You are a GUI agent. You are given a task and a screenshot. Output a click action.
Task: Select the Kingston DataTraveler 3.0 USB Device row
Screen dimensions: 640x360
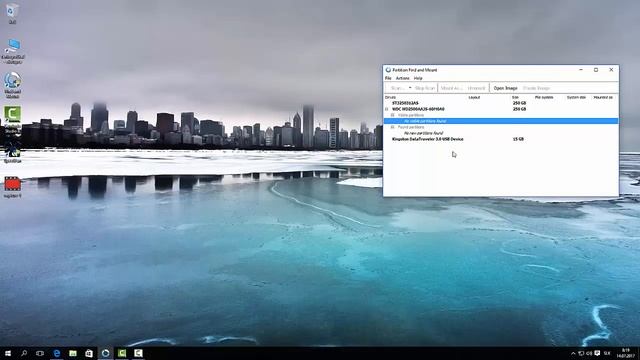coord(501,139)
